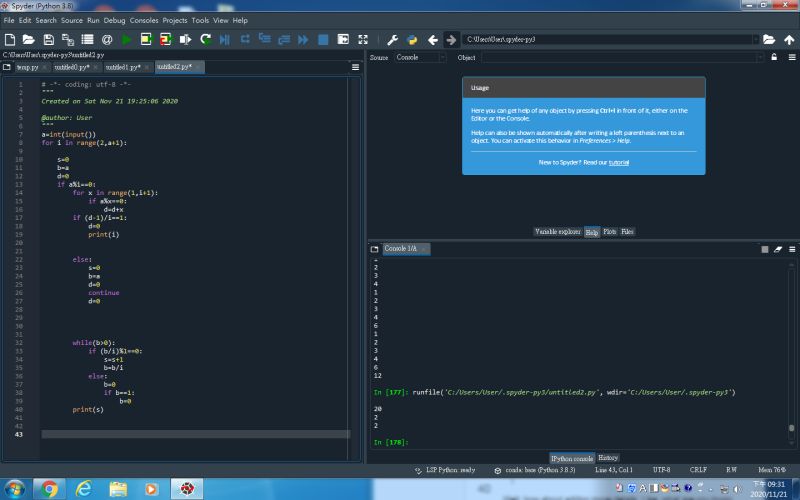
Task: Browse console tabs icon
Action: 374,249
